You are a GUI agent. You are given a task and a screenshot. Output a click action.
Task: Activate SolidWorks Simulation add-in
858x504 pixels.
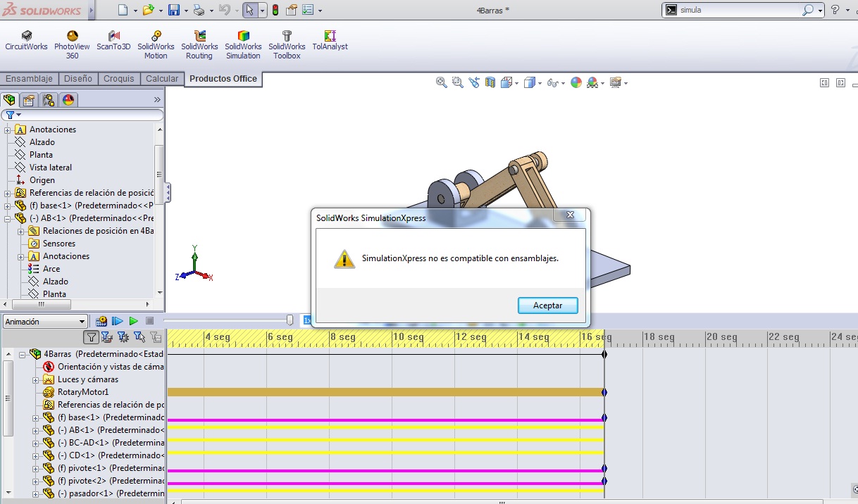[x=243, y=45]
